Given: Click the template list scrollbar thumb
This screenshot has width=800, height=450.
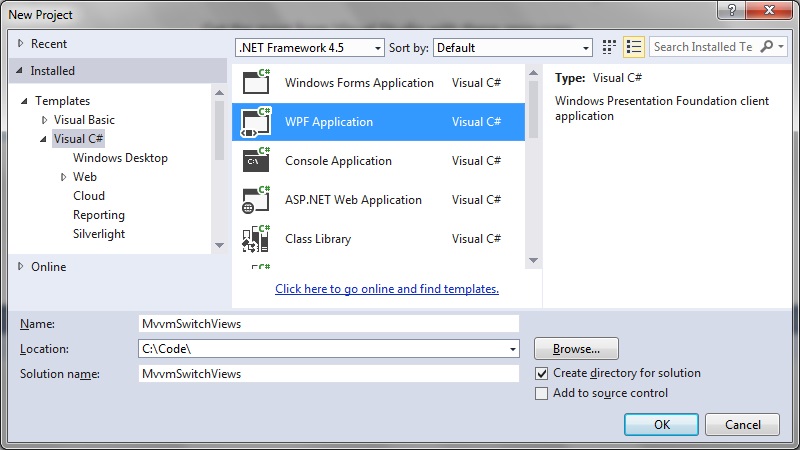Looking at the screenshot, I should click(x=533, y=110).
